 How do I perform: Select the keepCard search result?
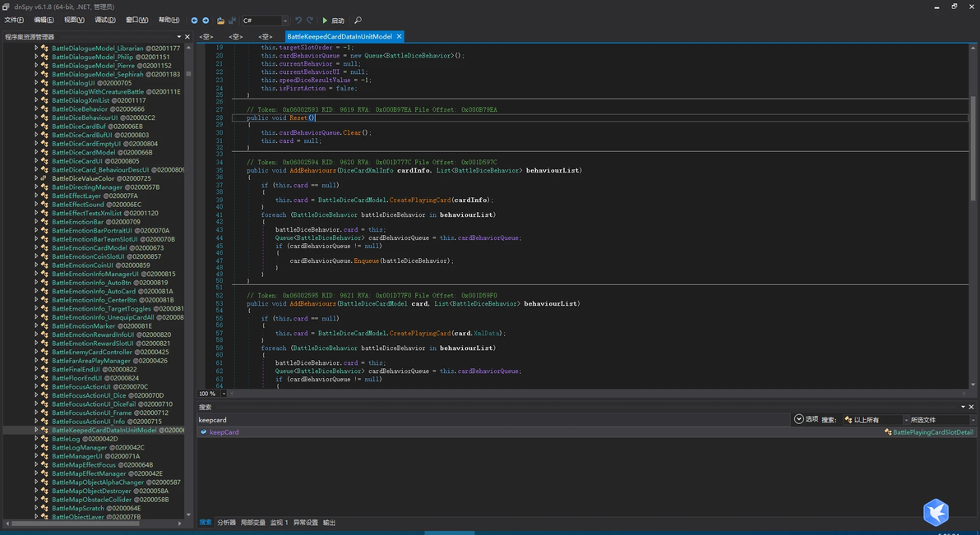[x=224, y=432]
